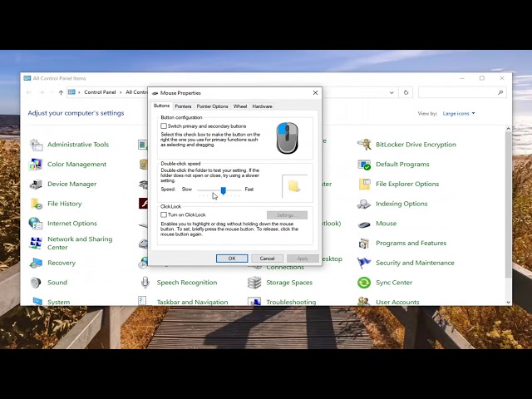
Task: Click the Apply button
Action: coord(303,259)
